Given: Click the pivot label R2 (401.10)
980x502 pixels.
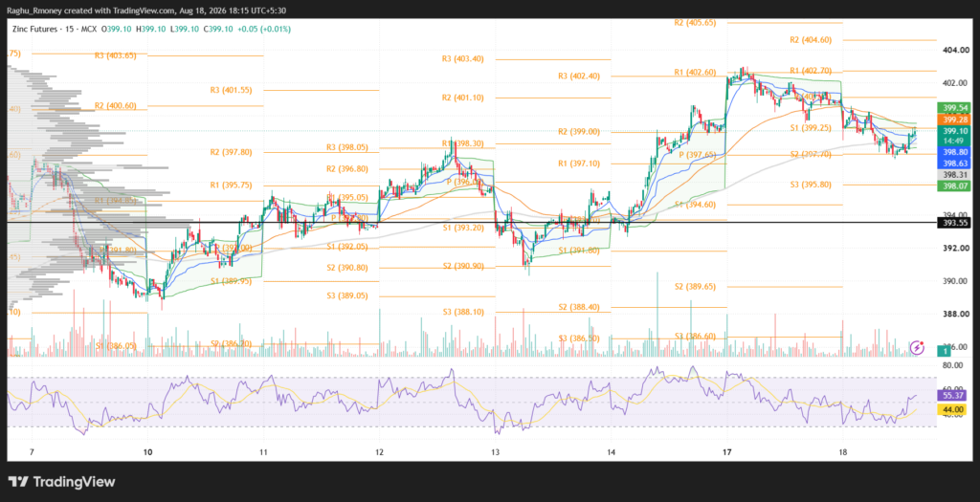Looking at the screenshot, I should pyautogui.click(x=462, y=98).
